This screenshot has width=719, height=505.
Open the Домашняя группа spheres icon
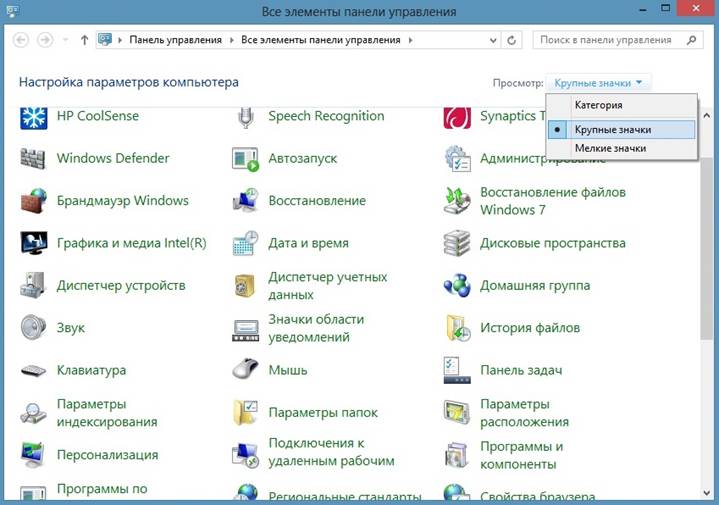tap(457, 285)
